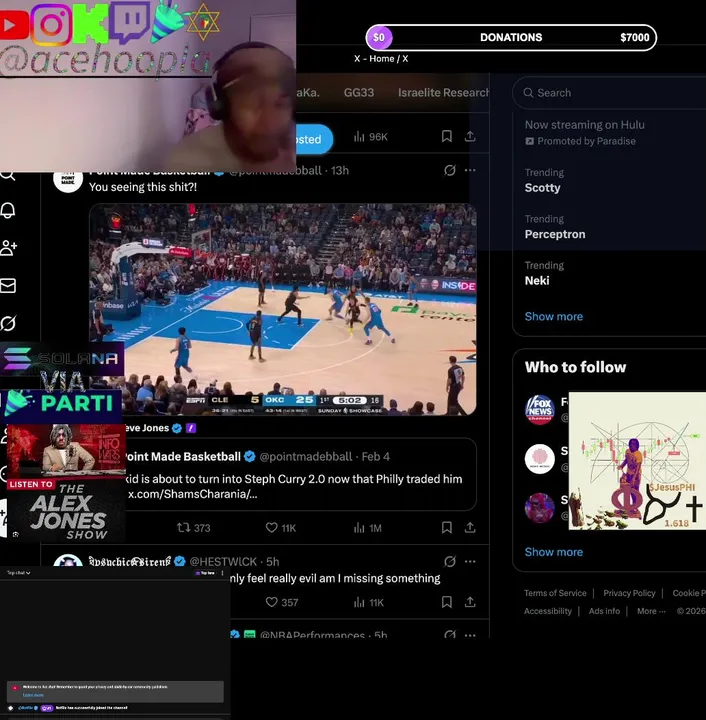
Task: Open more options on 'You seeing this' tweet
Action: pyautogui.click(x=470, y=170)
